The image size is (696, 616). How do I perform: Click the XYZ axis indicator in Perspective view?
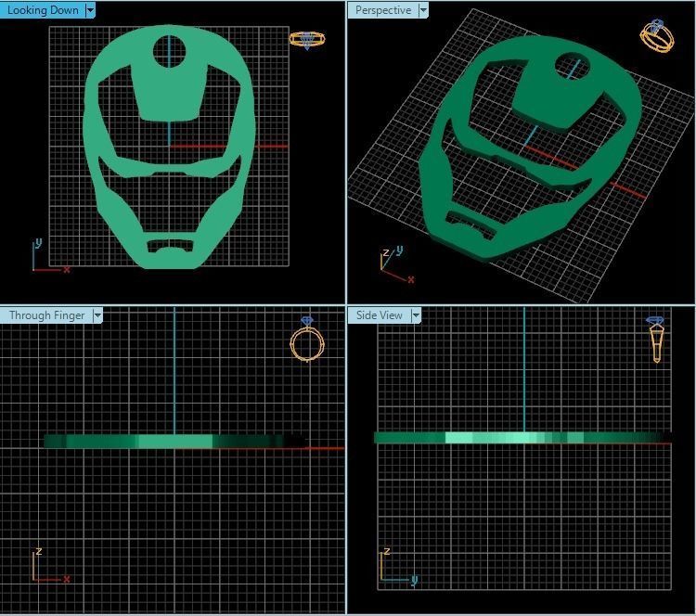tap(397, 264)
